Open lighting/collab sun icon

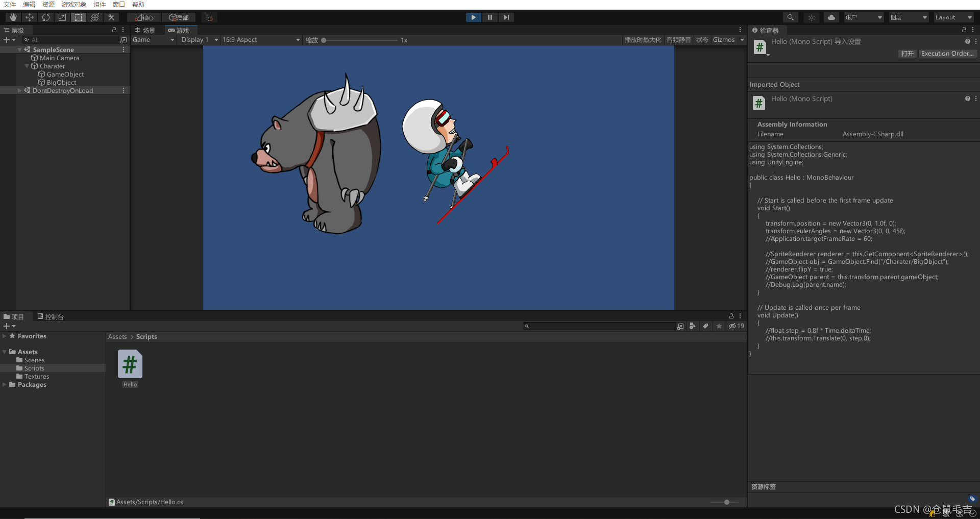tap(812, 17)
